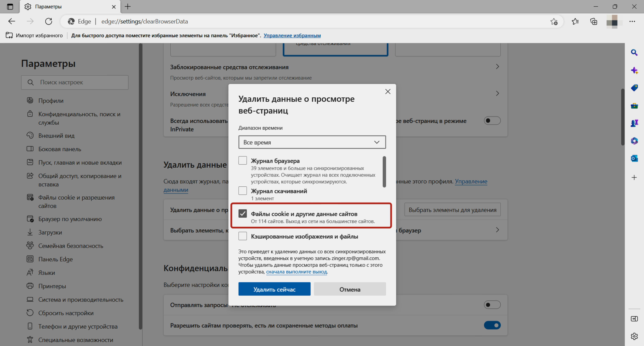Viewport: 644px width, 346px height.
Task: Click the search magnifier in settings sidebar
Action: 31,82
